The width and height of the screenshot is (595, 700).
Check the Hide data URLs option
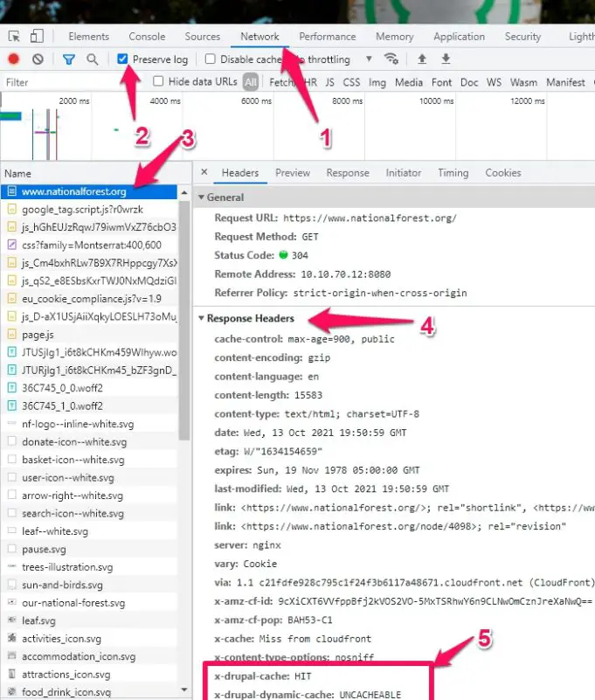158,82
